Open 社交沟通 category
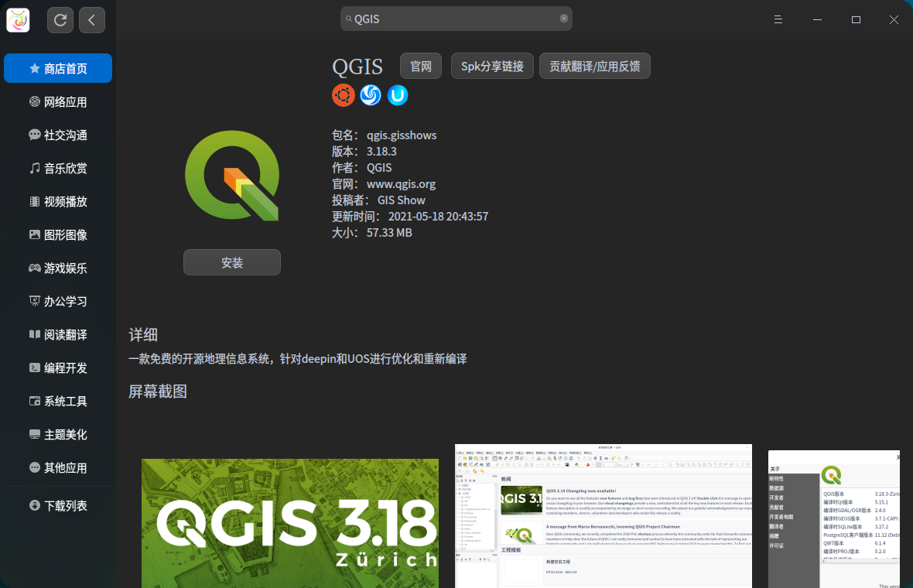913x588 pixels. point(58,135)
